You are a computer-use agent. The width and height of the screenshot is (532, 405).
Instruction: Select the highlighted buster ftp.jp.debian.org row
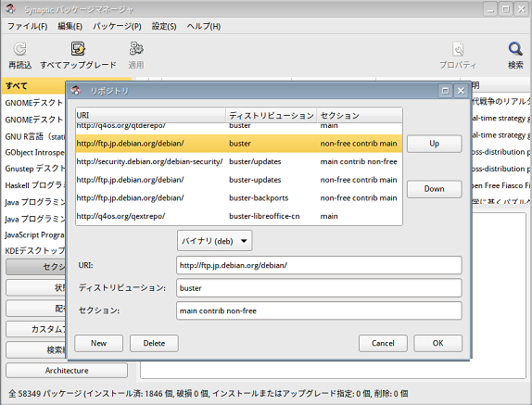(x=239, y=144)
